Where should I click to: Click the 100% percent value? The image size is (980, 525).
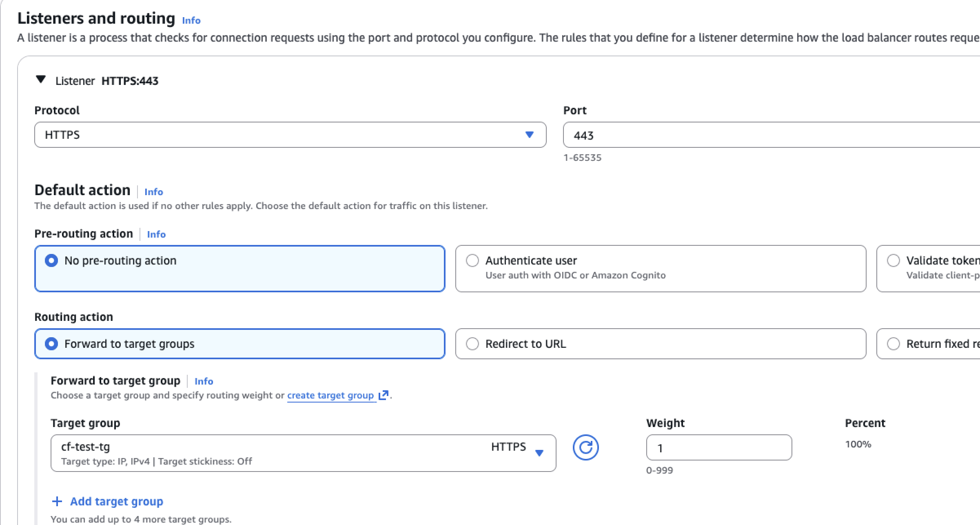click(858, 444)
